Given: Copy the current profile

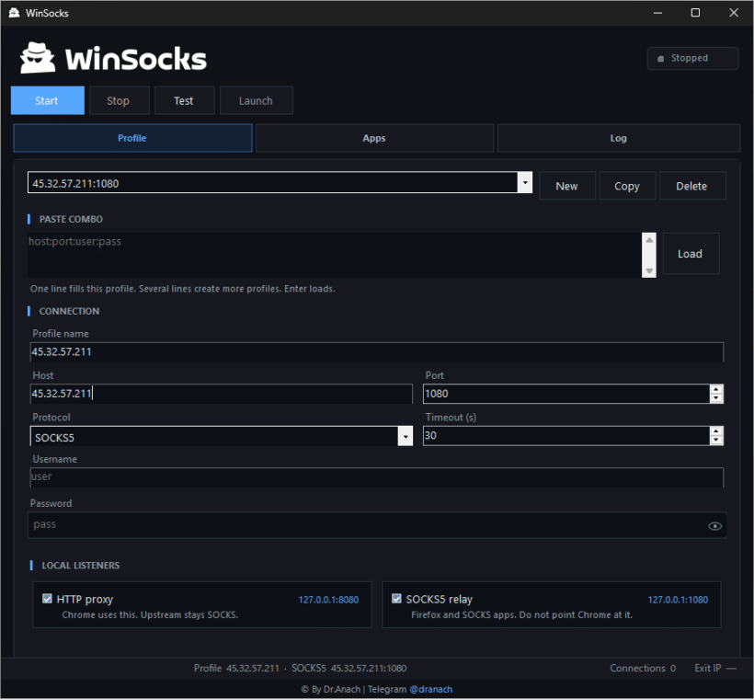Looking at the screenshot, I should point(627,186).
